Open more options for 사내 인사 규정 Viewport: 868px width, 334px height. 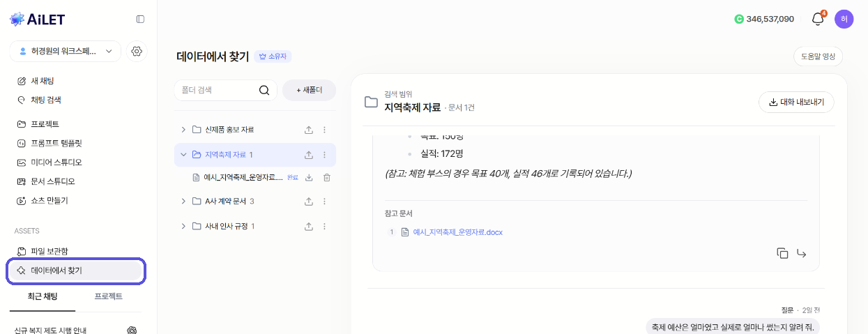pyautogui.click(x=324, y=226)
